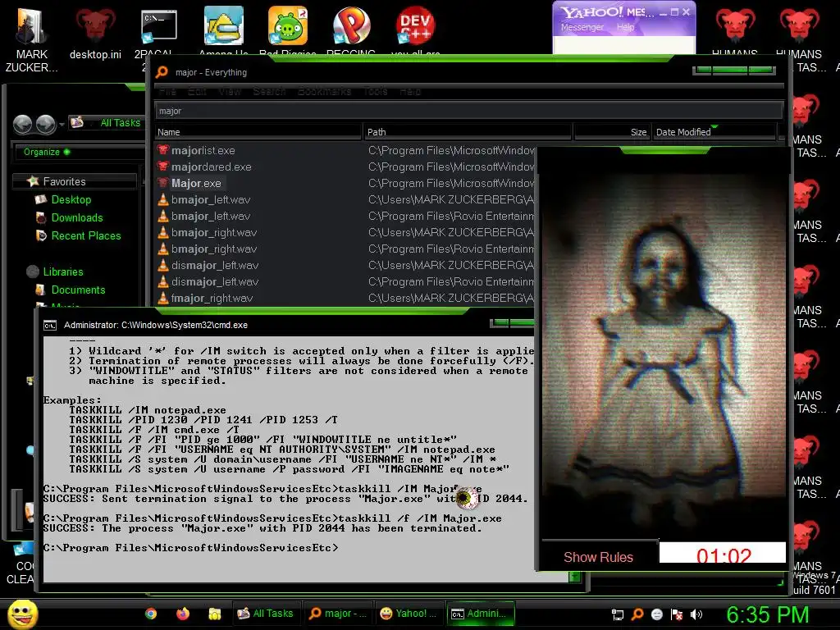Open the Search menu in Everything

pyautogui.click(x=269, y=92)
